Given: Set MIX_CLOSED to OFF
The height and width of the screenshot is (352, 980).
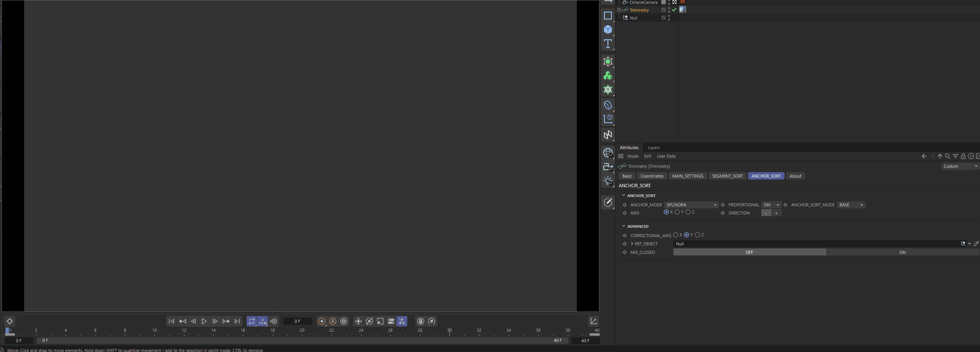Looking at the screenshot, I should click(x=750, y=252).
